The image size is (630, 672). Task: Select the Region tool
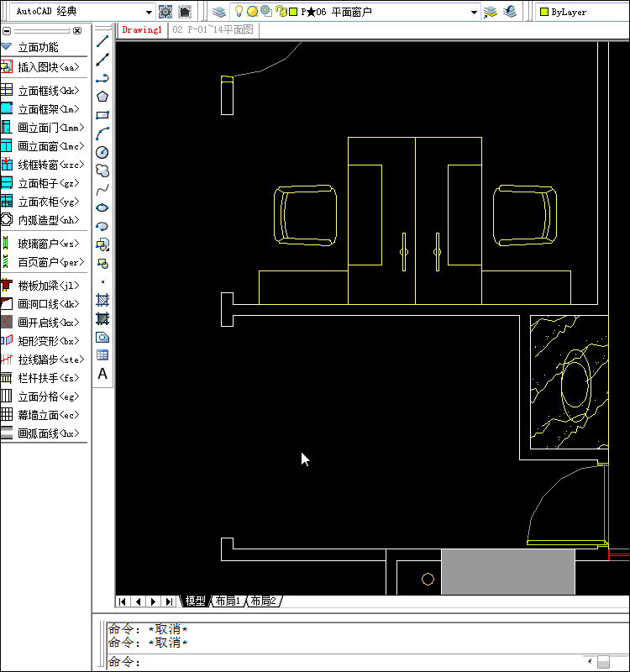click(102, 338)
